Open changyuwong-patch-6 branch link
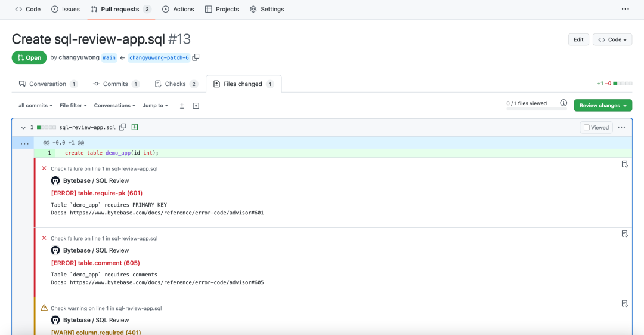Image resolution: width=644 pixels, height=335 pixels. pos(159,57)
